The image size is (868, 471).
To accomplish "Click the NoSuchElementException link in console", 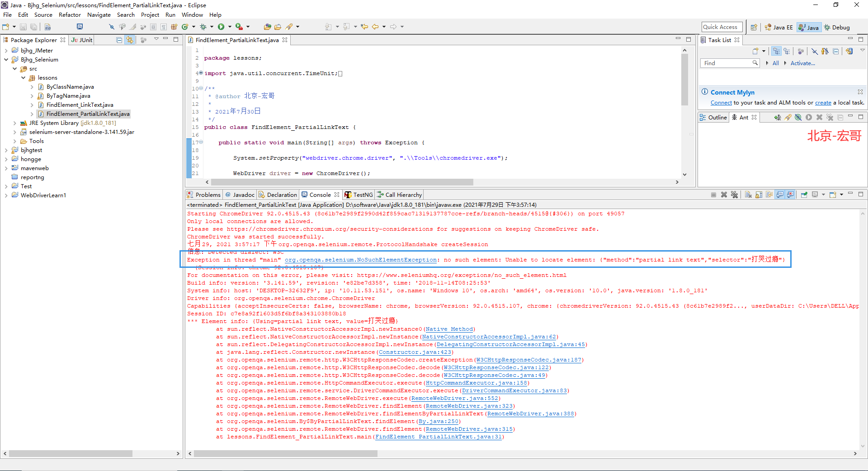I will [x=361, y=260].
